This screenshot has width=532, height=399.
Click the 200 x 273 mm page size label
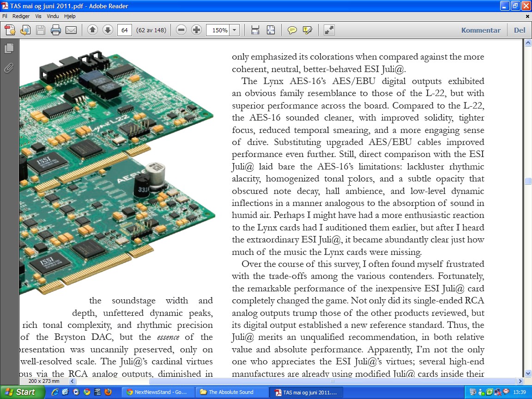(x=44, y=381)
